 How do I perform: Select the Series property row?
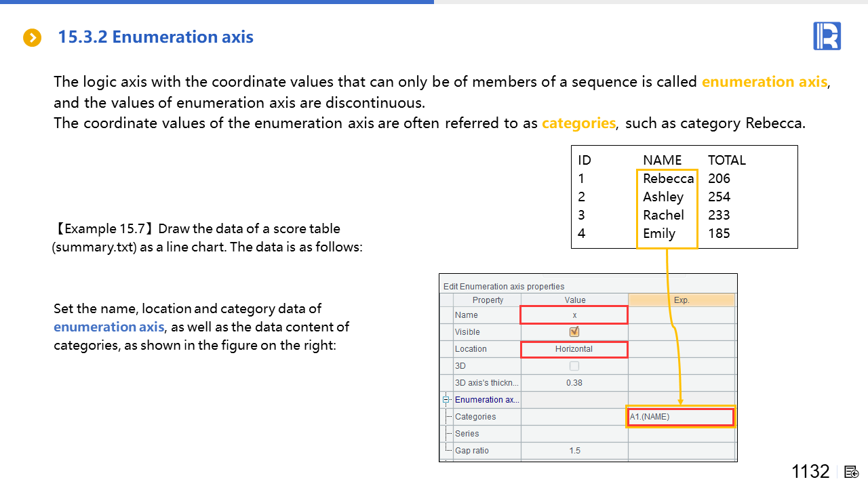[467, 434]
